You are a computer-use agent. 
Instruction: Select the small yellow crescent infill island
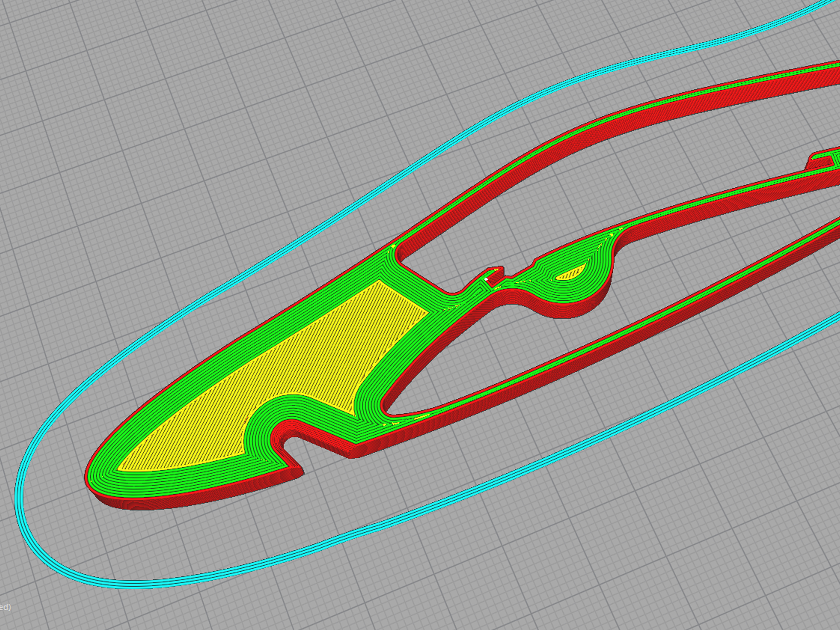click(570, 273)
